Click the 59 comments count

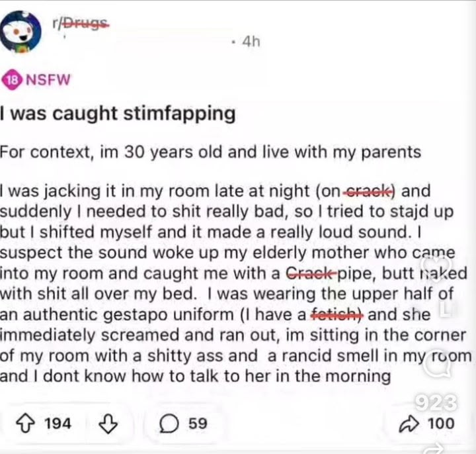pyautogui.click(x=198, y=424)
